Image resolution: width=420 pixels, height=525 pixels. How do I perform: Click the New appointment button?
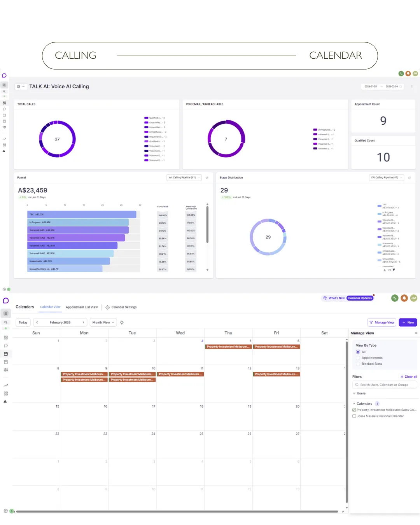coord(408,322)
